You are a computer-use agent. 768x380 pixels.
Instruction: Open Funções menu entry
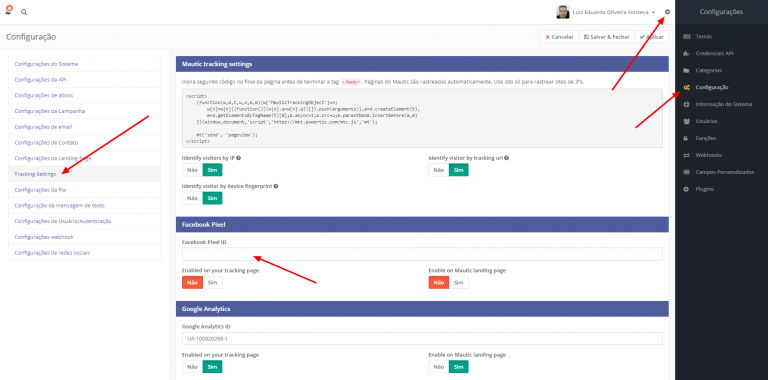(706, 138)
